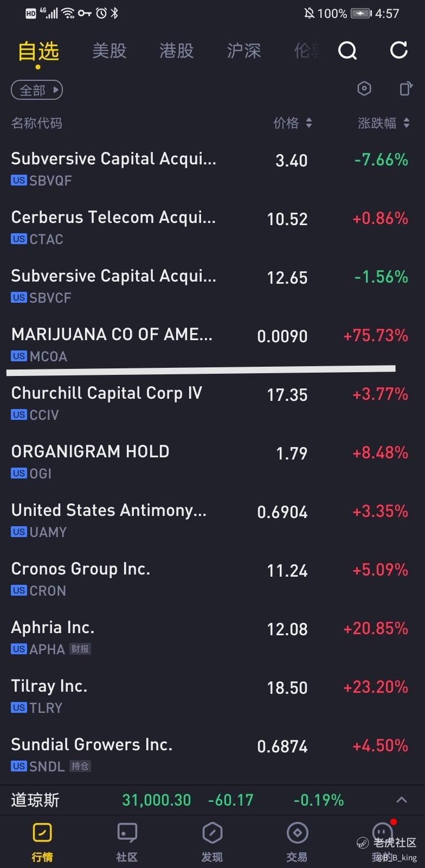Viewport: 425px width, 868px height.
Task: Open the 我的 profile tab
Action: [382, 841]
